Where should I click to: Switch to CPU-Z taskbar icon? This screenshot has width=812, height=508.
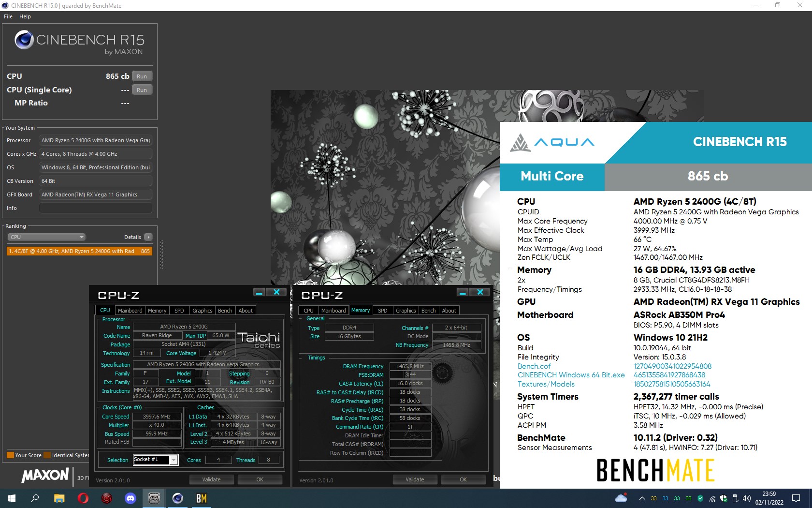[x=154, y=498]
